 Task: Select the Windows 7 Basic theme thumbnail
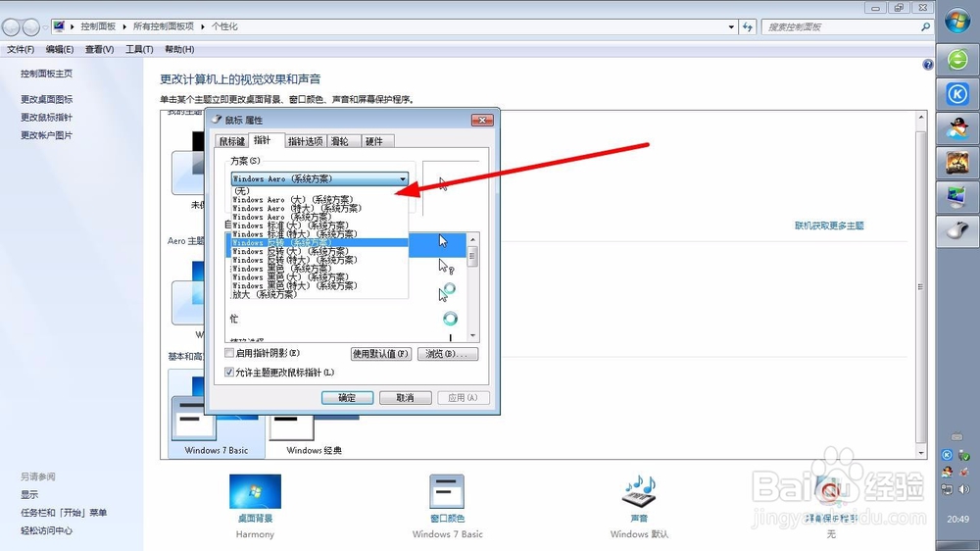[217, 415]
